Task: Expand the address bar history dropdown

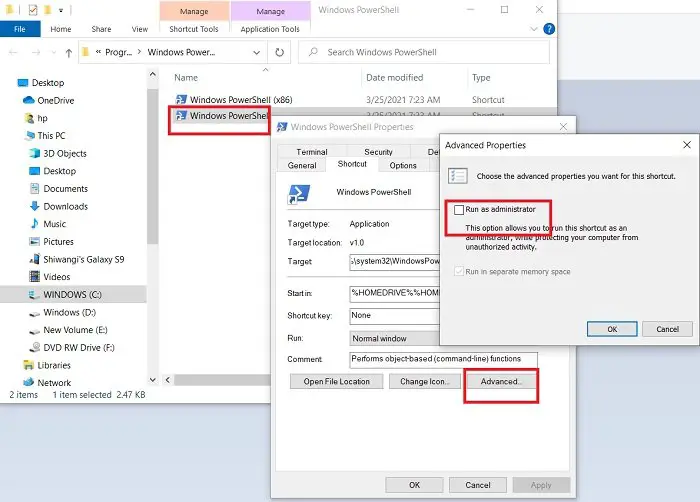Action: coord(257,52)
